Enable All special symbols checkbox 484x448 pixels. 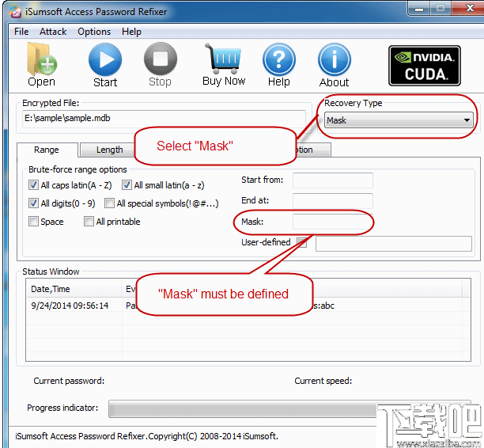[x=109, y=203]
